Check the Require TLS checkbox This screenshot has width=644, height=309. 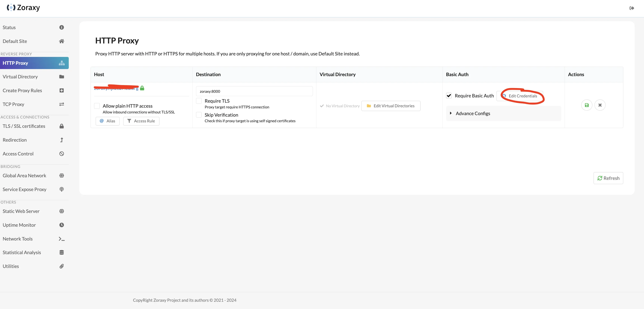pyautogui.click(x=199, y=101)
